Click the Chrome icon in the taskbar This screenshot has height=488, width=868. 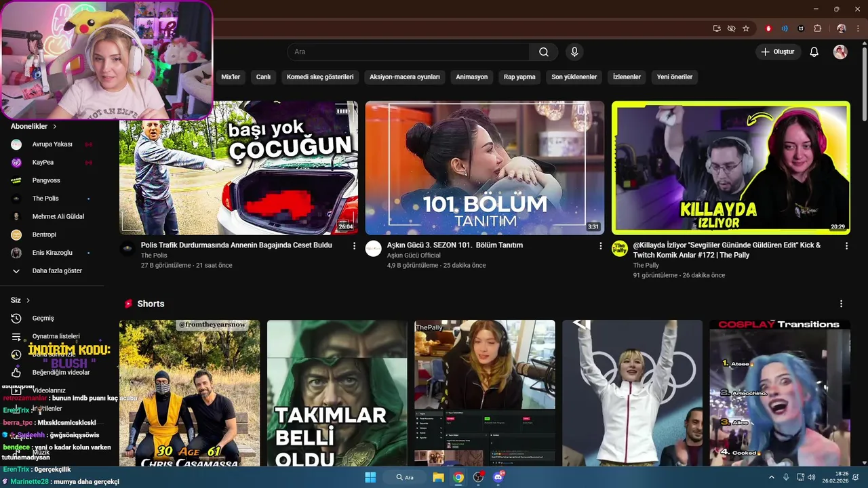pos(458,477)
